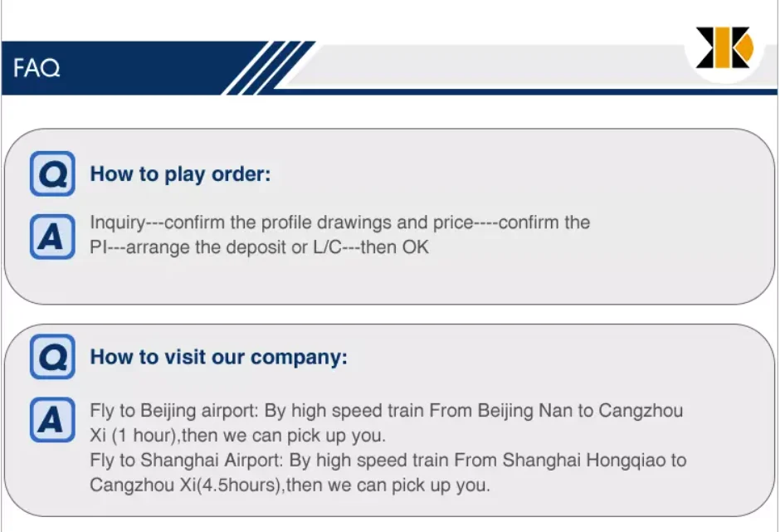This screenshot has width=780, height=532.
Task: Select the 'How to play order:' question
Action: 180,175
